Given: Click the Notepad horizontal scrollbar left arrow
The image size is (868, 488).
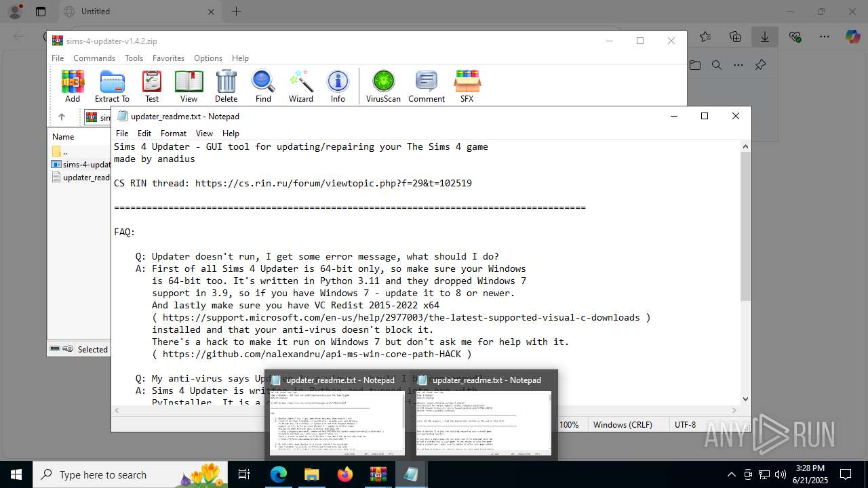Looking at the screenshot, I should click(117, 410).
